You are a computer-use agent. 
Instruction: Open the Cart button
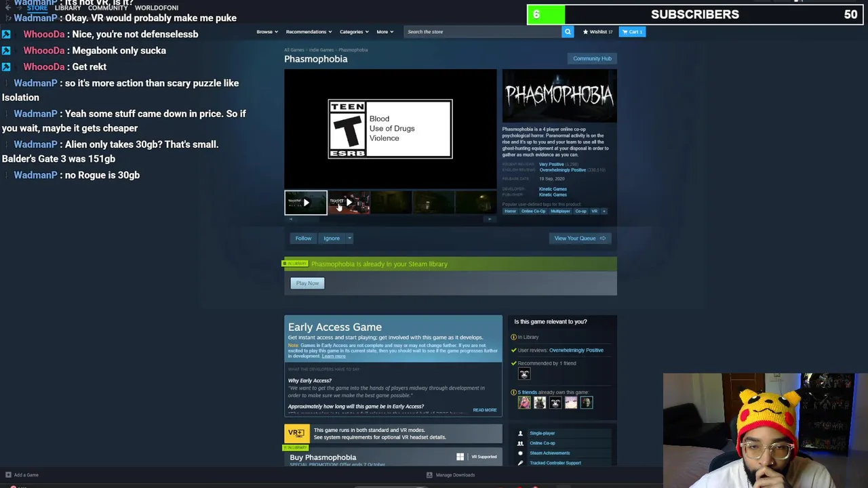point(632,32)
